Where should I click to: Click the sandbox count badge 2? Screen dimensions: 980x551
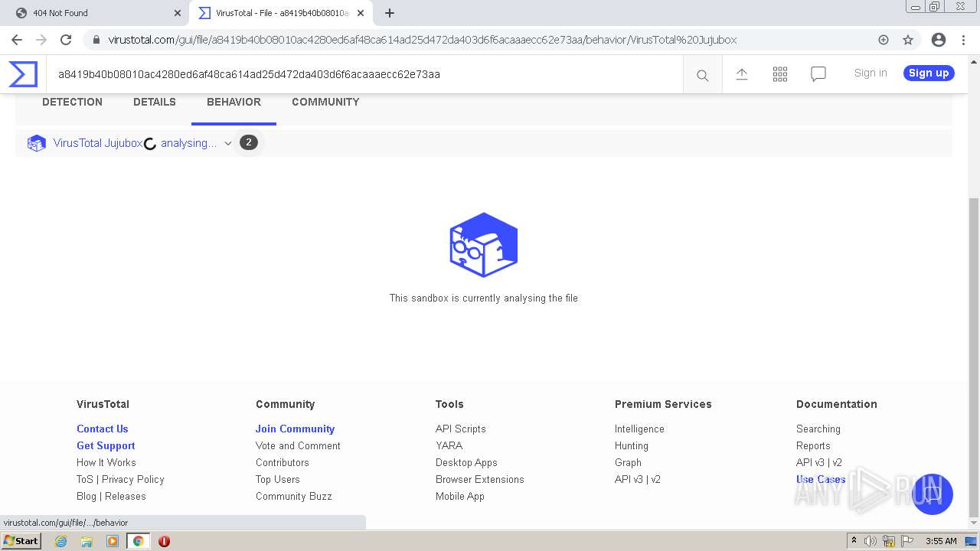point(248,142)
